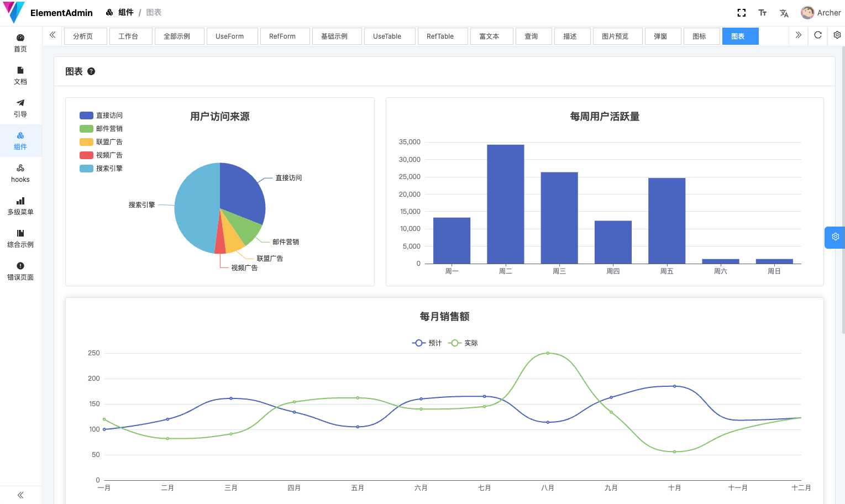Screen dimensions: 845x504
Task: Open 文档 docs in sidebar
Action: [x=20, y=76]
